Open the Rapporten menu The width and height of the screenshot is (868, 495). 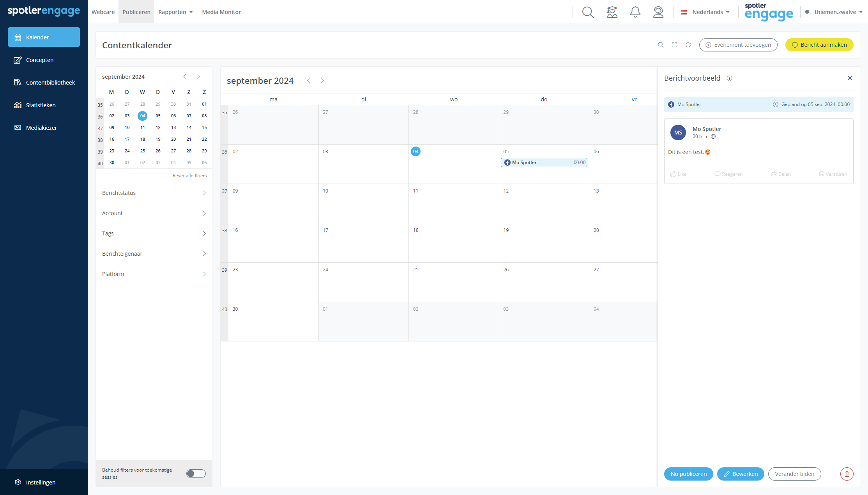(175, 12)
